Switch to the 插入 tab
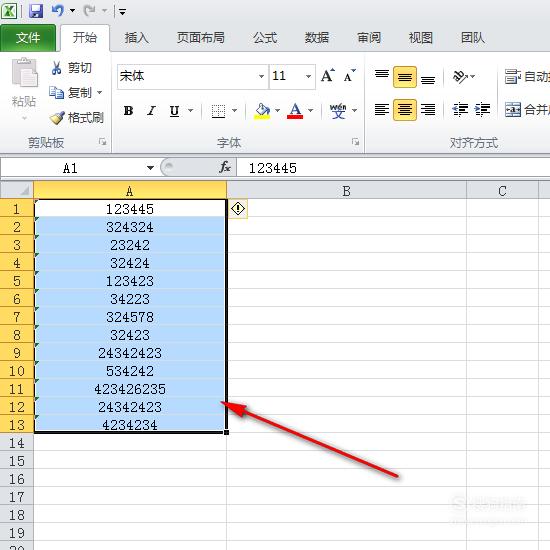 [137, 38]
